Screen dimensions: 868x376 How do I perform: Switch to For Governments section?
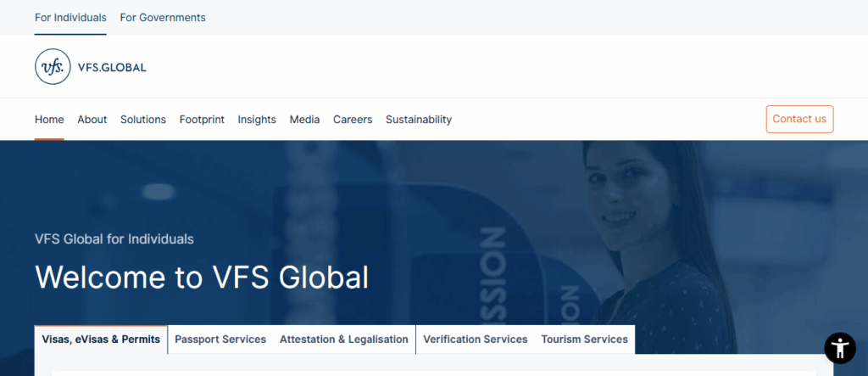pyautogui.click(x=163, y=17)
